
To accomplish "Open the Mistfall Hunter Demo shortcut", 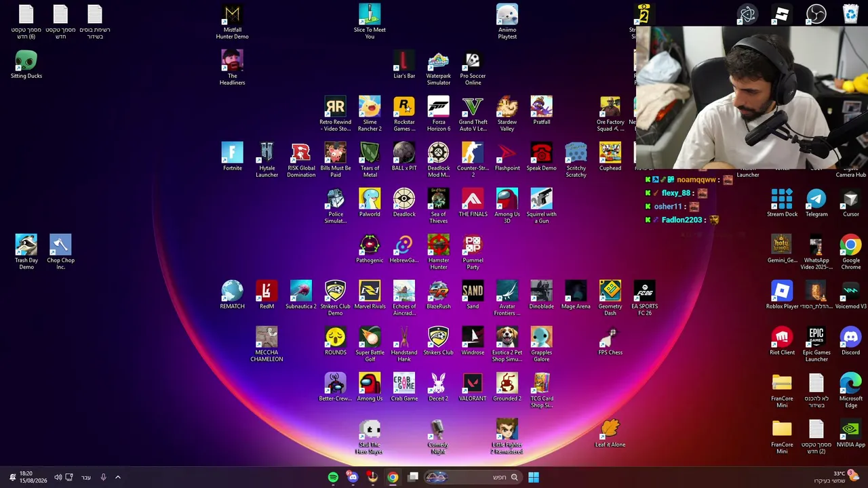I will (x=232, y=22).
